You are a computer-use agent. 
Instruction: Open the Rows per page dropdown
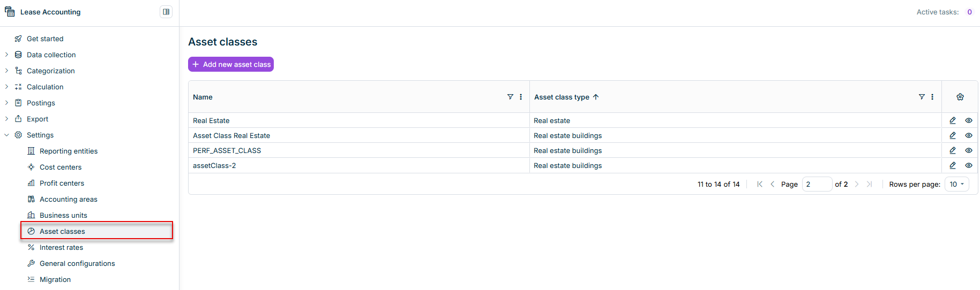point(957,184)
